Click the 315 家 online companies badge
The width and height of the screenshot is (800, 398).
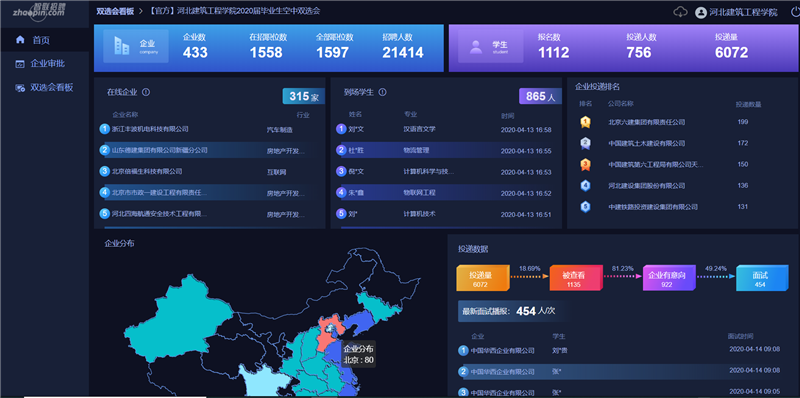pos(304,96)
